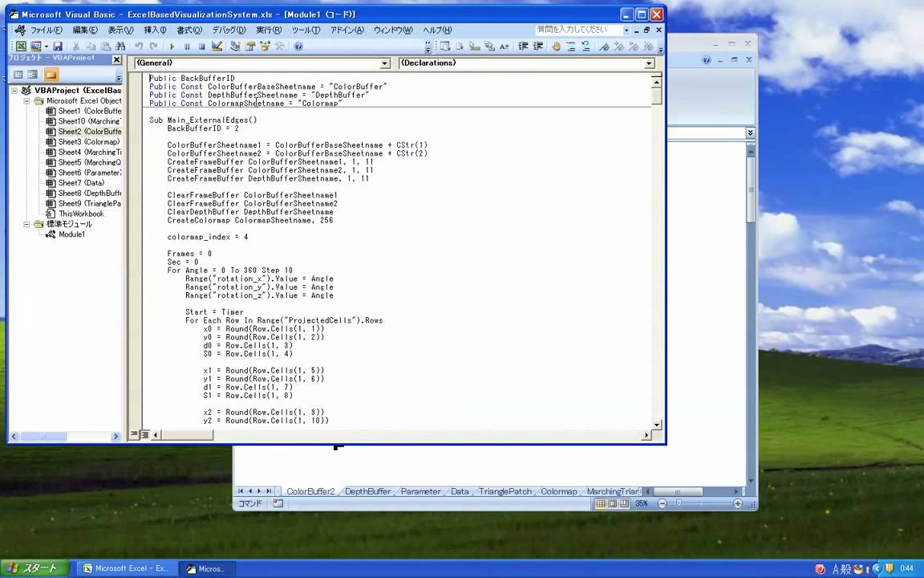Switch to Parameter sheet tab in Excel
Screen dimensions: 924x578
421,491
